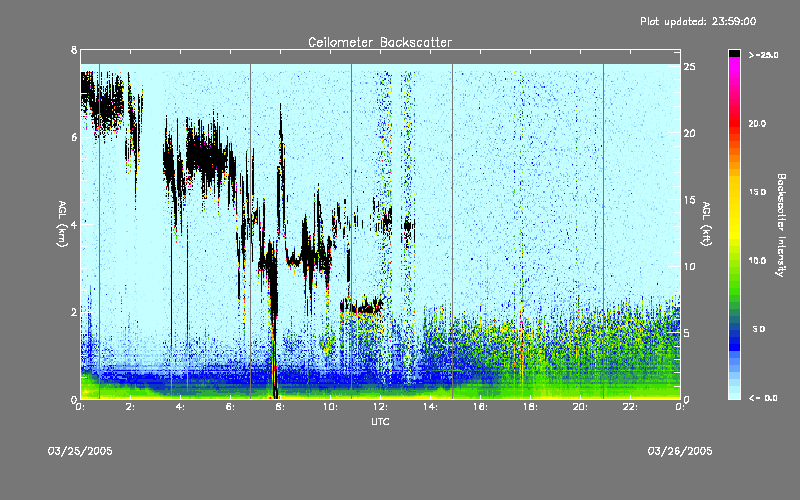Click the black top of the colorbar
Viewport: 800px width, 500px height.
[x=734, y=53]
